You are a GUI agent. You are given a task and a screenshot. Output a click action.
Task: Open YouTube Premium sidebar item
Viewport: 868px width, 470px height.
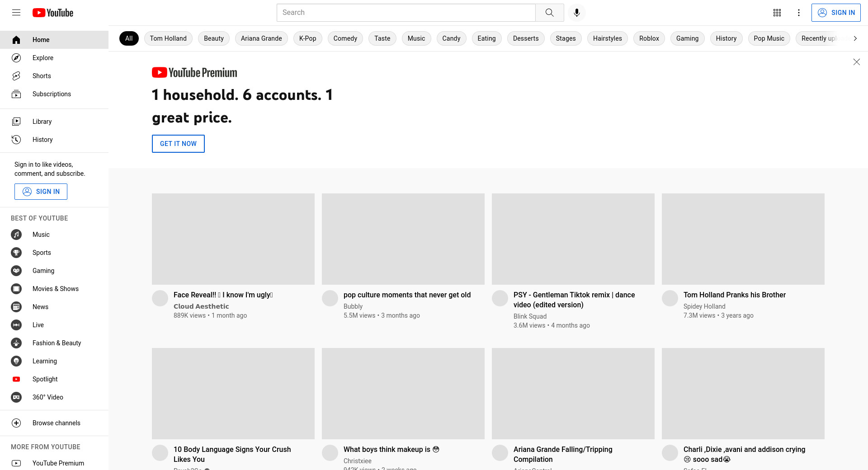tap(54, 463)
